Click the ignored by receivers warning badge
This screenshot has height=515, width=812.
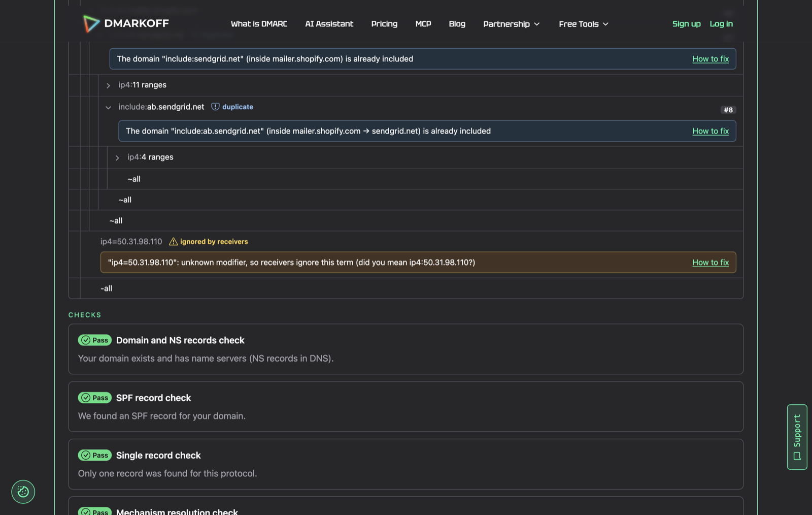click(209, 242)
